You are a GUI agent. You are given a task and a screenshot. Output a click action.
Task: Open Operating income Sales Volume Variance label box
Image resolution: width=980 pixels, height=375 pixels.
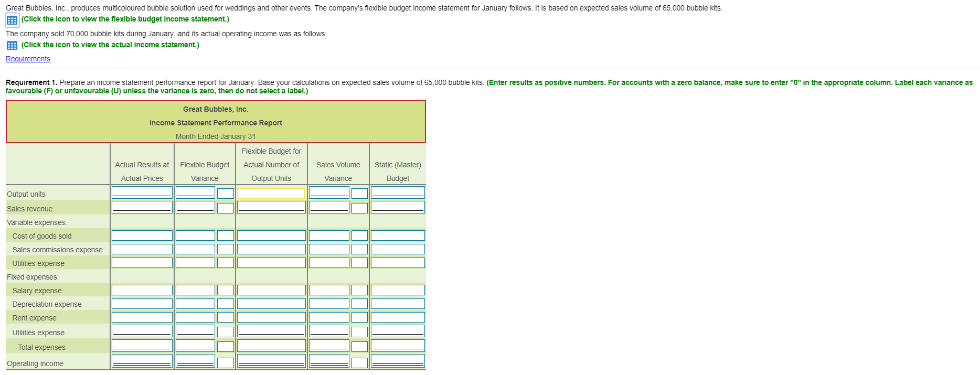[360, 363]
